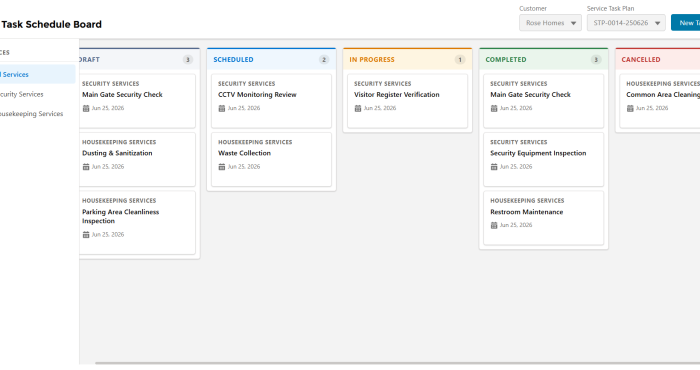The image size is (700, 370).
Task: Open the Waste Collection task card
Action: click(x=271, y=159)
